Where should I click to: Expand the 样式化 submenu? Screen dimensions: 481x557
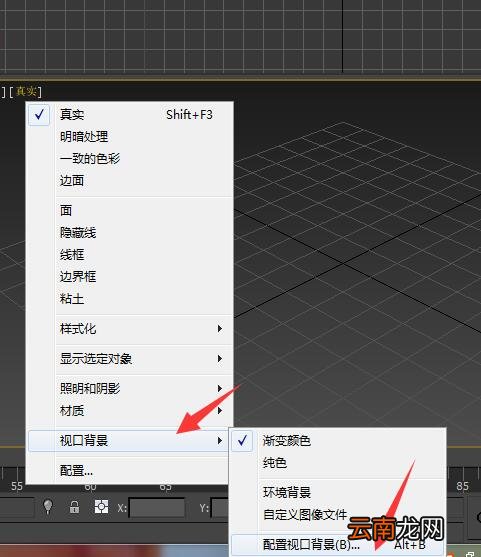131,329
